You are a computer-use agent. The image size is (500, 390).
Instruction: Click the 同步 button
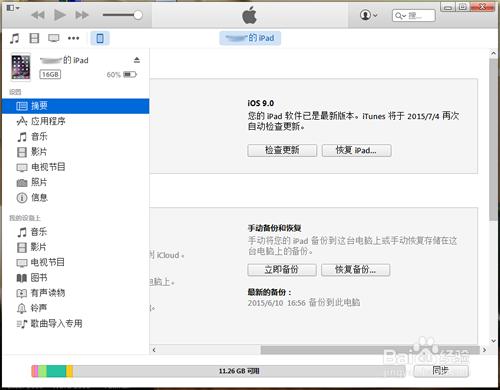click(441, 371)
